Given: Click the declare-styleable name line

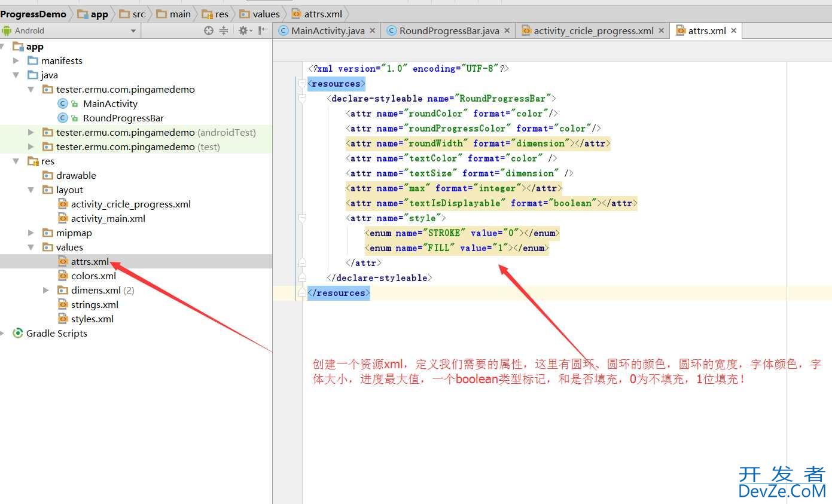Looking at the screenshot, I should (x=441, y=99).
